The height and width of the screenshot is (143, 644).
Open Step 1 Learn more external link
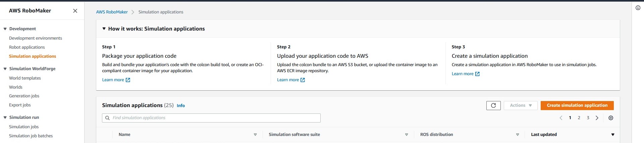(x=116, y=80)
